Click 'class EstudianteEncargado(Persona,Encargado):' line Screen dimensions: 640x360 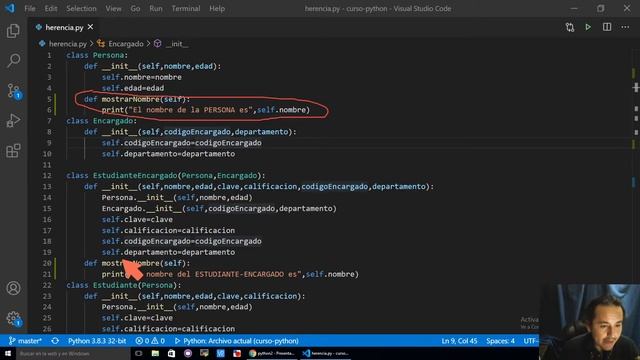tap(166, 176)
